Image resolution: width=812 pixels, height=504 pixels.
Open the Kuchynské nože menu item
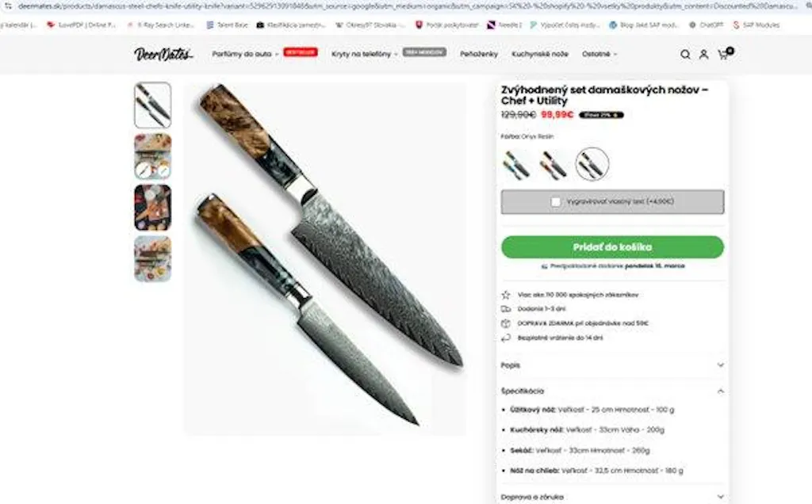coord(539,54)
